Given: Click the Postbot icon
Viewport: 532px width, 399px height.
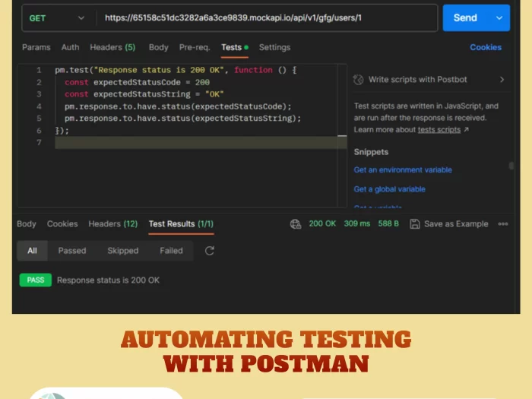Looking at the screenshot, I should point(358,80).
